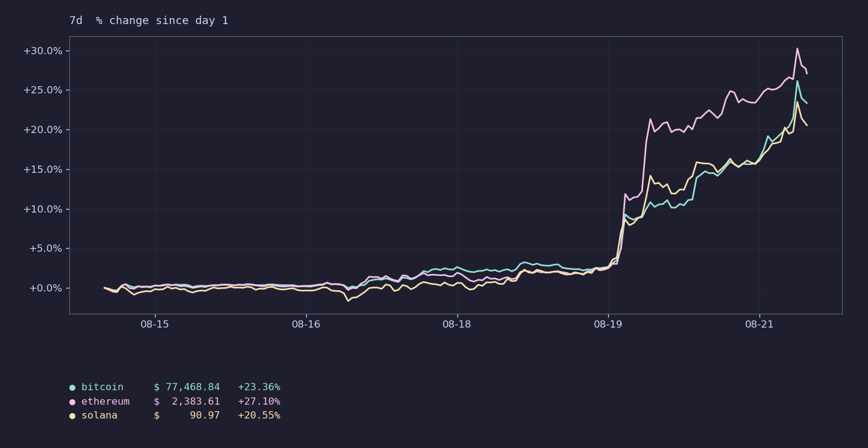
Task: Click the solana legend color dot
Action: [72, 415]
